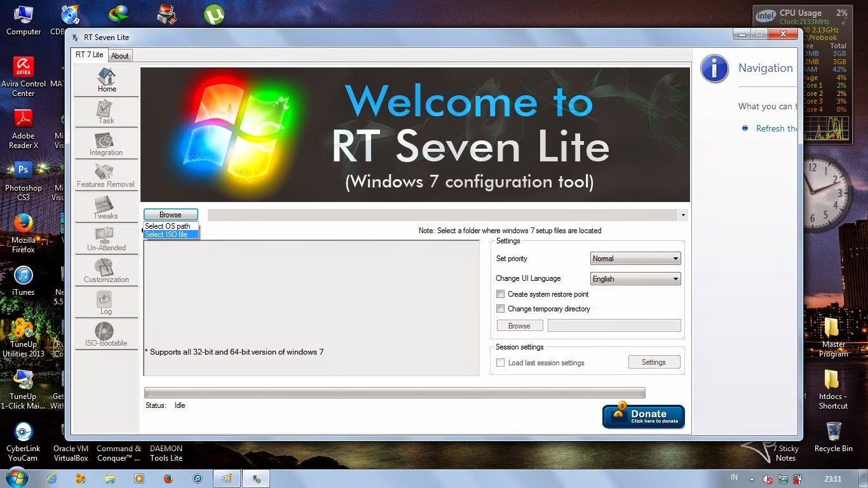The height and width of the screenshot is (488, 868).
Task: Open the ISO-Bootable section
Action: click(106, 335)
